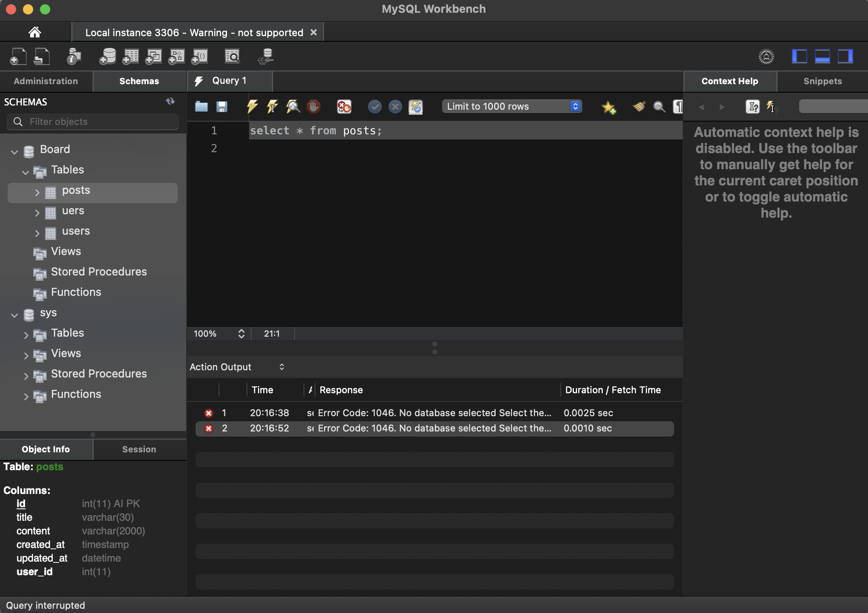Switch to the Administration tab
The height and width of the screenshot is (613, 868).
[46, 81]
